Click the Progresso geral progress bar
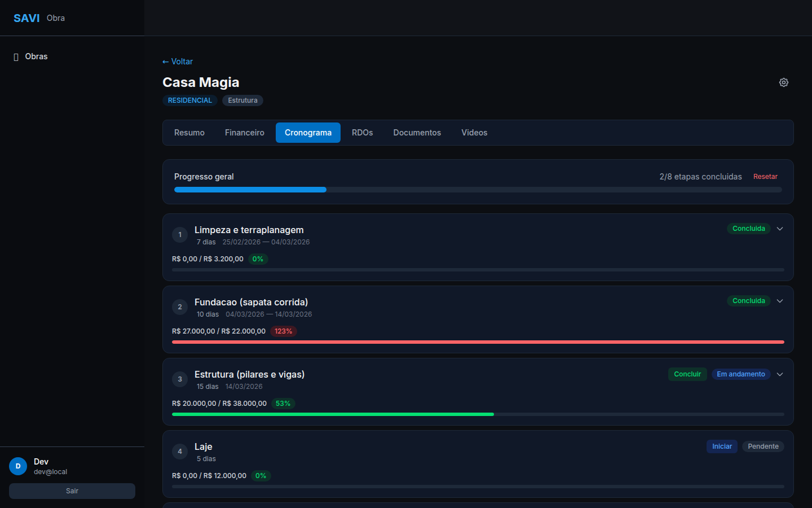Viewport: 812px width, 508px height. (x=478, y=190)
